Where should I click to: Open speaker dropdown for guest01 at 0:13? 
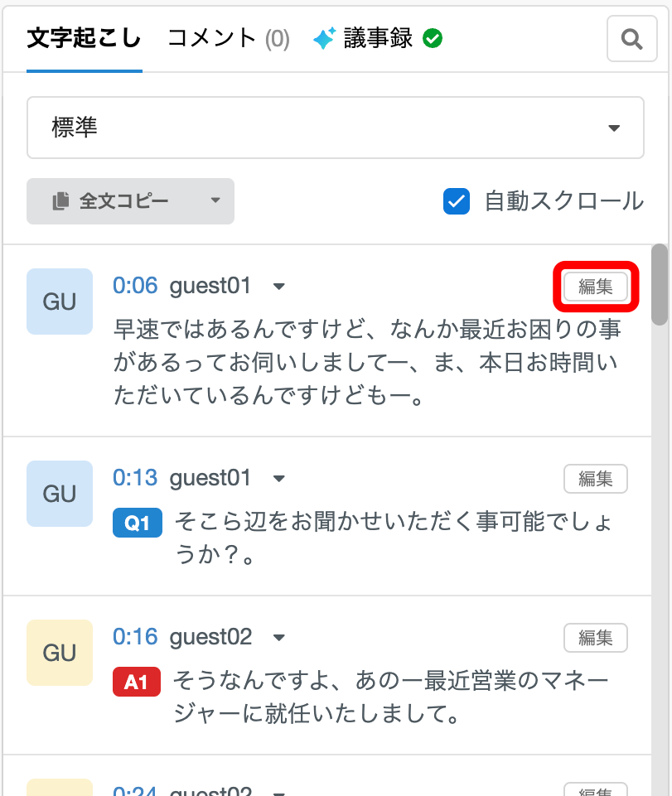pos(278,478)
